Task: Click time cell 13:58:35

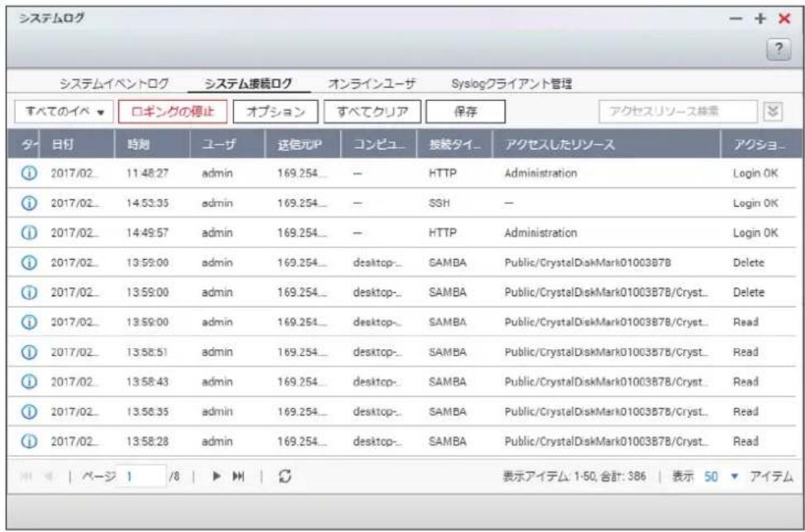Action: [147, 412]
